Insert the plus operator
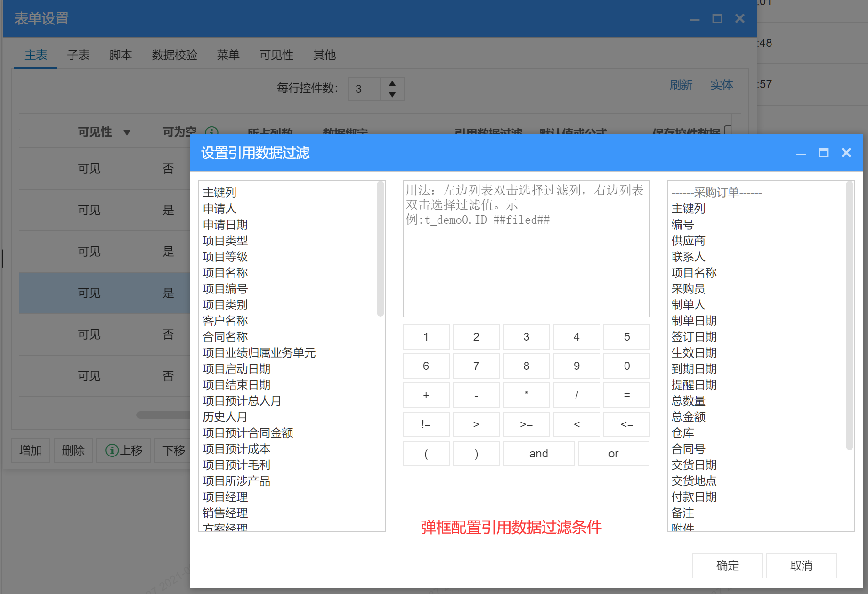This screenshot has width=868, height=594. 426,395
